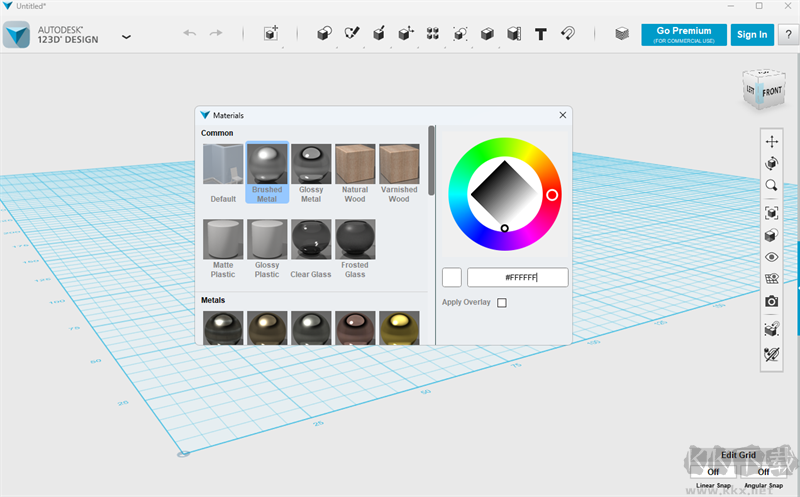
Task: Click the Pan tool in navigation bar
Action: click(771, 142)
